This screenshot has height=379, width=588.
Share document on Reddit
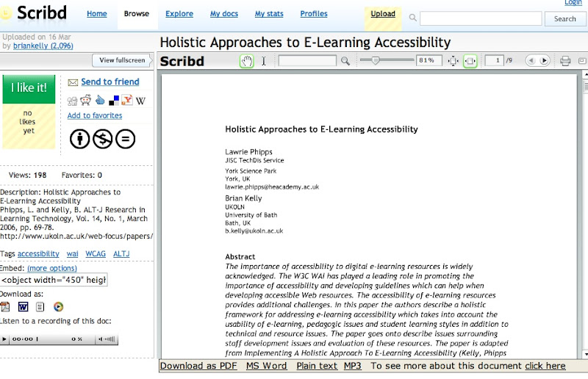point(85,101)
